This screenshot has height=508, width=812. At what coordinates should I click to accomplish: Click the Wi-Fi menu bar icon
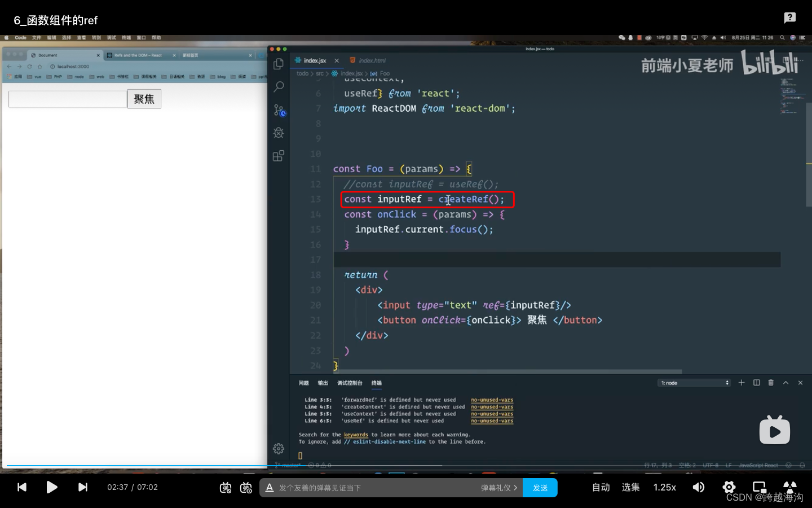(704, 38)
